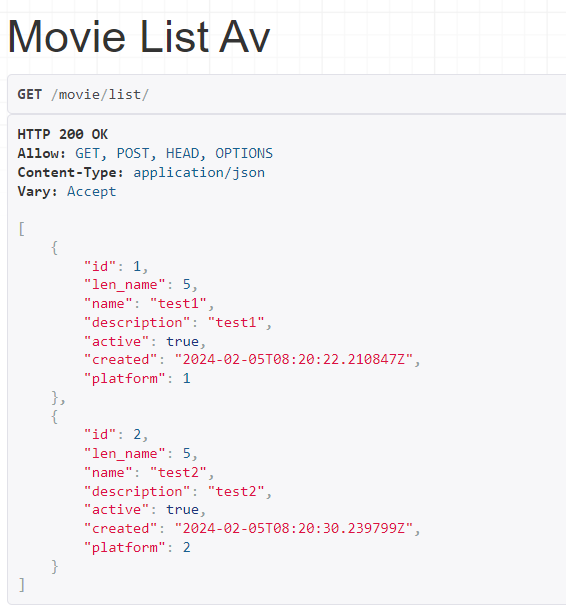Viewport: 566px width, 609px height.
Task: Select the "HTTP 200 OK" status line
Action: click(x=63, y=134)
